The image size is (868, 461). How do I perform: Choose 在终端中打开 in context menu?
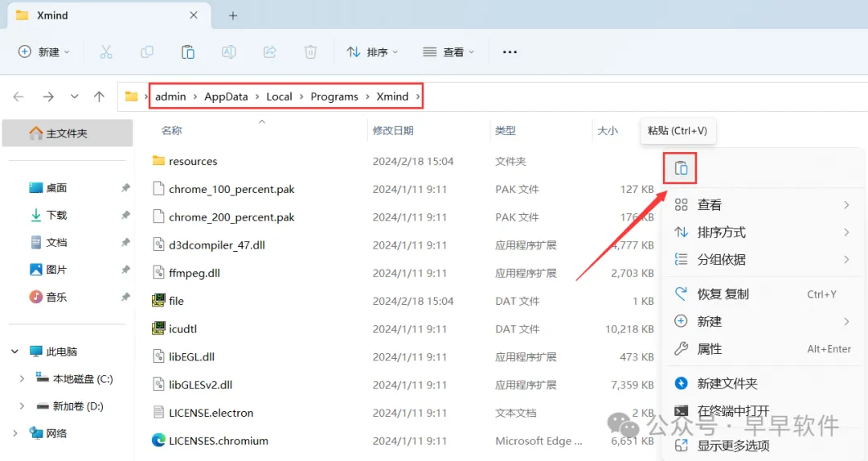763,411
